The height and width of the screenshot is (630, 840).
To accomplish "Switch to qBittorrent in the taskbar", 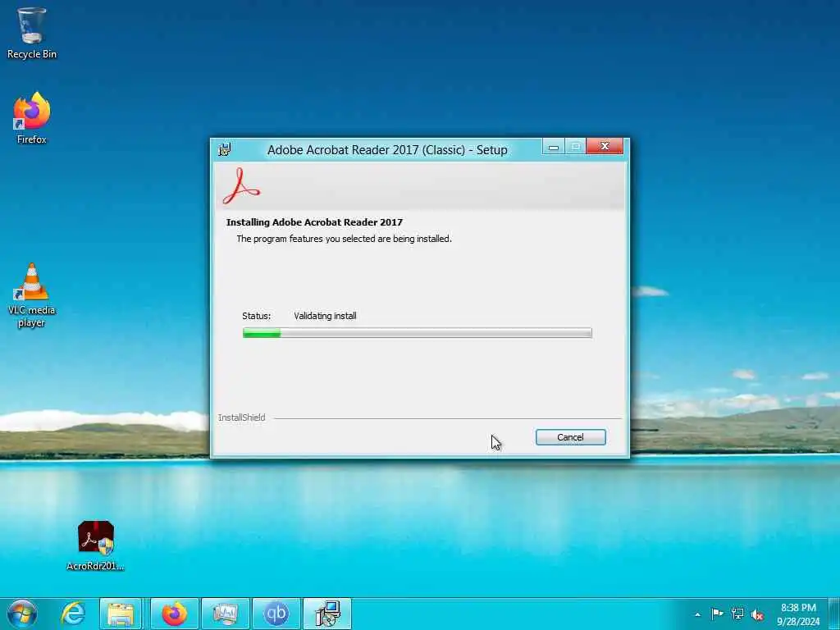I will pyautogui.click(x=276, y=614).
